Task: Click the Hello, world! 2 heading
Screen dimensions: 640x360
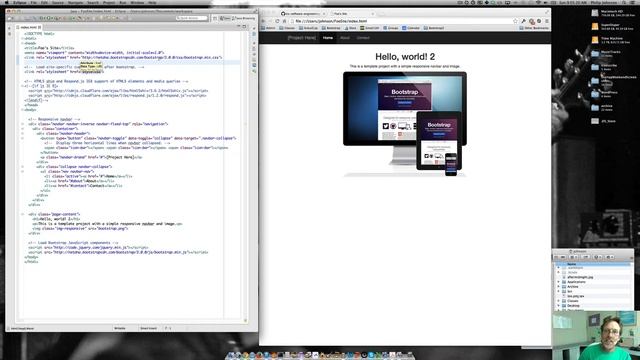Action: 405,57
